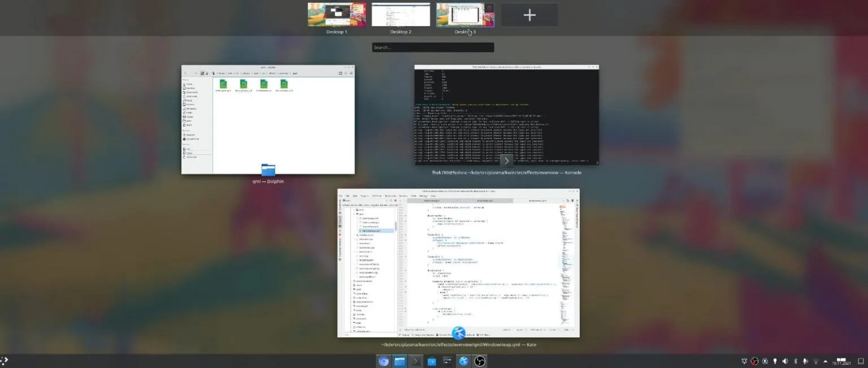Open Discover from the taskbar
This screenshot has width=868, height=368.
431,360
